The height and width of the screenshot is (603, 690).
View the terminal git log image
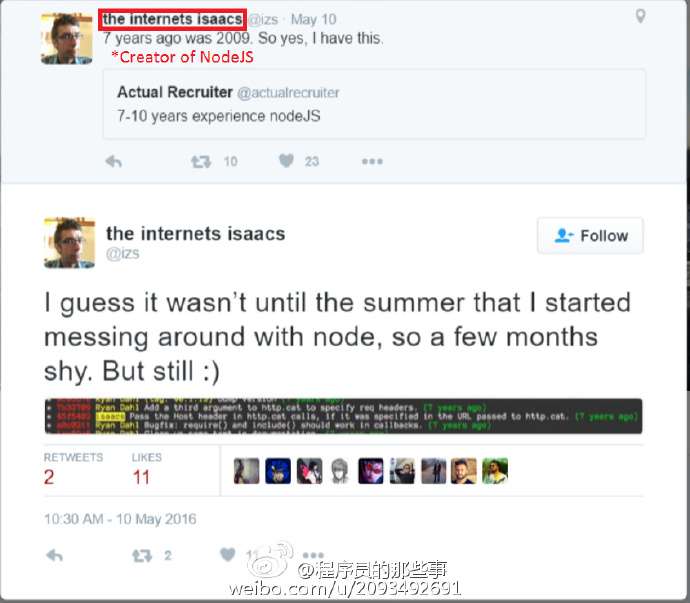pos(343,416)
